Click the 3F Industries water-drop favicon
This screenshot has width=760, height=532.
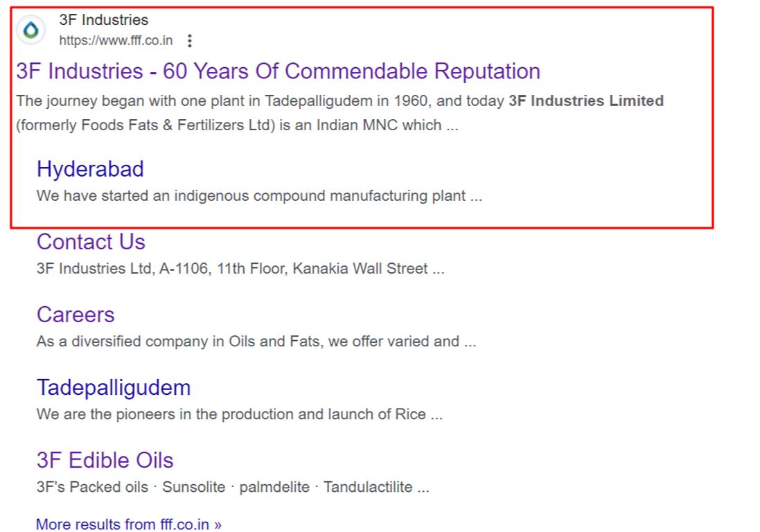[31, 30]
